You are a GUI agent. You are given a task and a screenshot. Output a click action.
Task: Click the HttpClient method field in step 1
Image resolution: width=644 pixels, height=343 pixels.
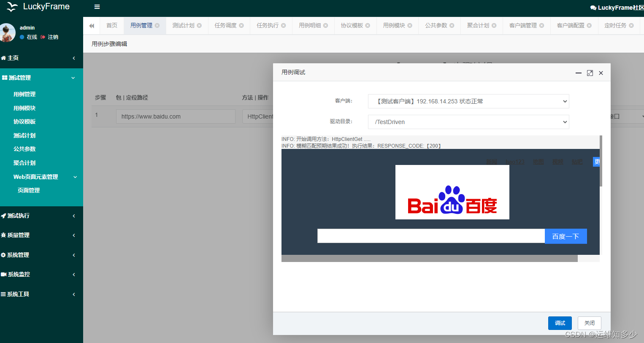pyautogui.click(x=258, y=116)
